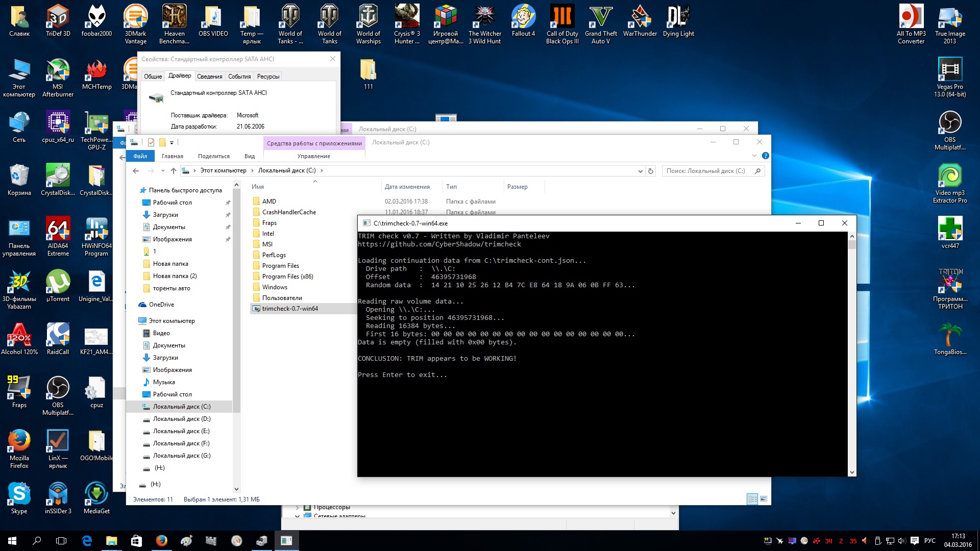Open the Вид ribbon tab
The width and height of the screenshot is (980, 551).
click(x=249, y=156)
